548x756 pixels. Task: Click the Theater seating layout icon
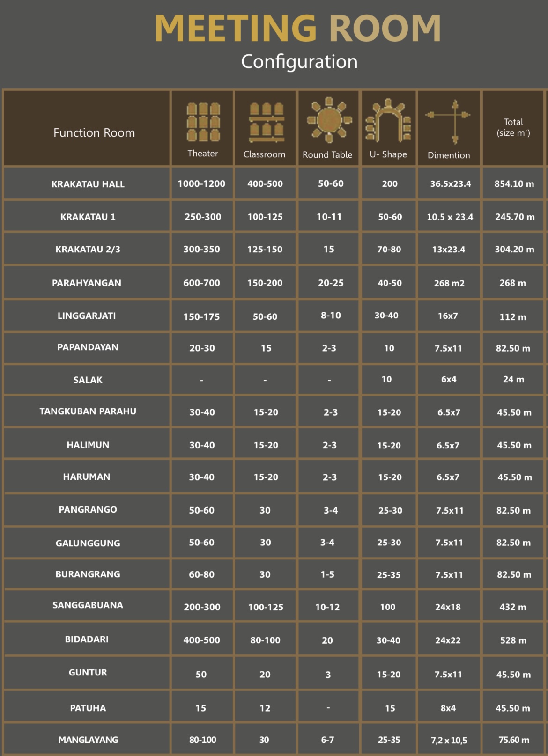tap(203, 122)
